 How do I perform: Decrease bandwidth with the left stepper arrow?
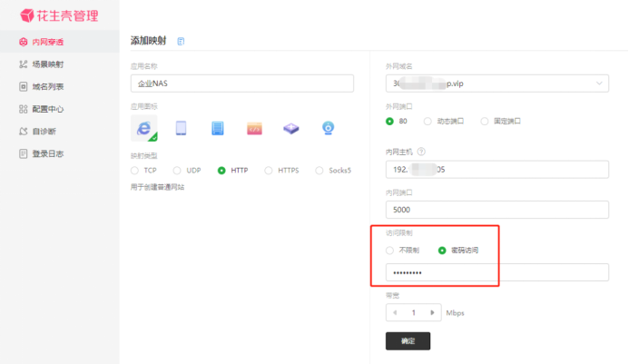pos(393,312)
